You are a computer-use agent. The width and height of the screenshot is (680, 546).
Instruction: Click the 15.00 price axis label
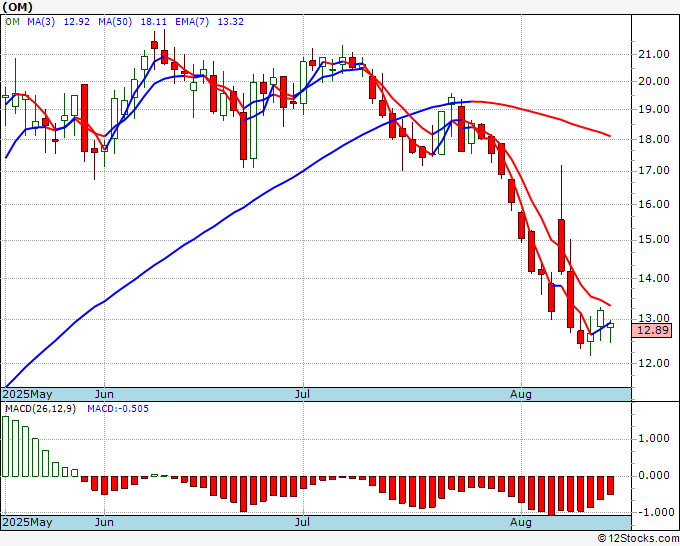654,239
